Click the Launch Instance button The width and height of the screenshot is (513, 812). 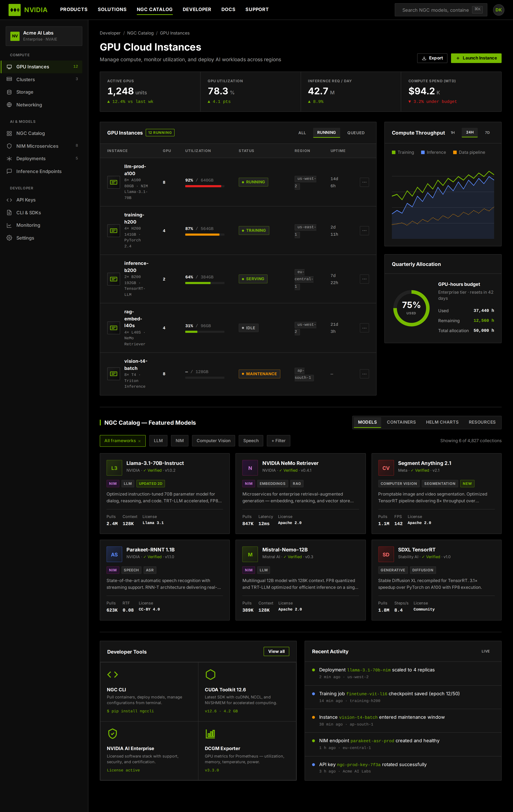point(476,58)
